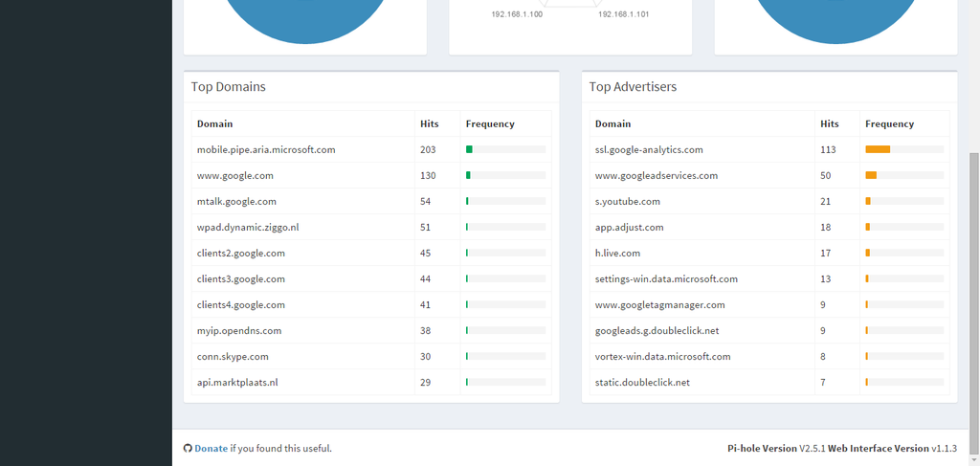Select the www.google.com domain row
The image size is (980, 466).
click(x=371, y=175)
